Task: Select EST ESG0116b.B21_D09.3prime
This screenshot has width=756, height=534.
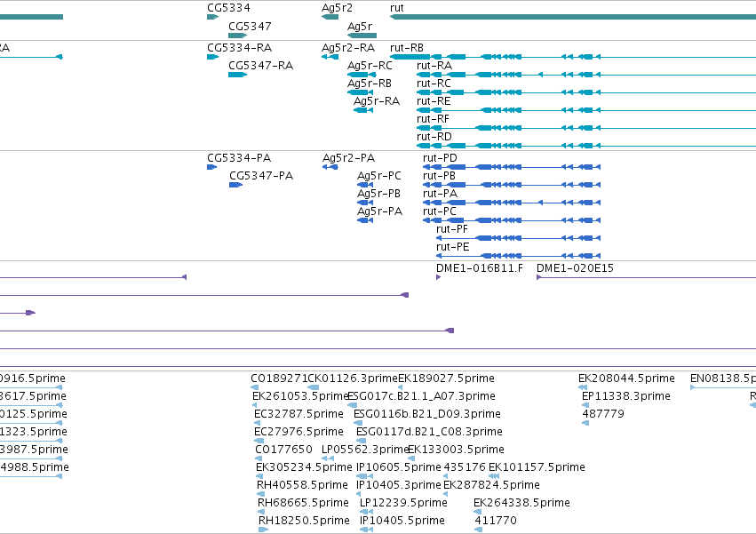Action: tap(358, 423)
